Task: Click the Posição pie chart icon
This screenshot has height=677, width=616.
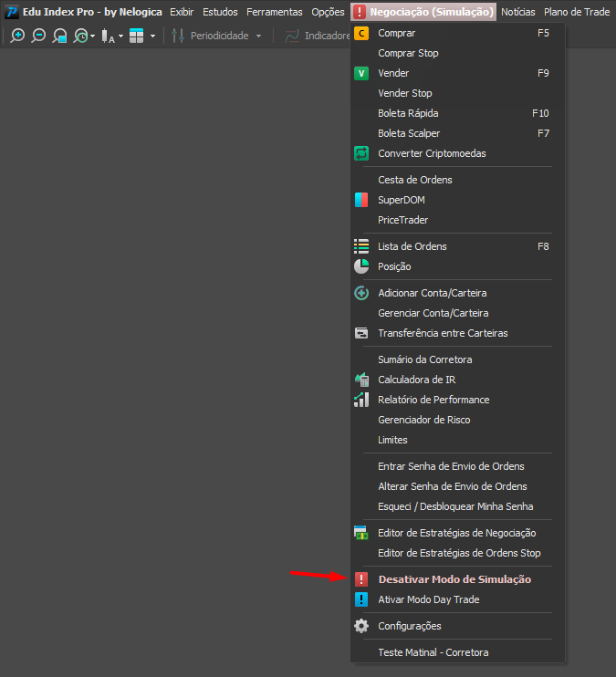Action: coord(361,266)
